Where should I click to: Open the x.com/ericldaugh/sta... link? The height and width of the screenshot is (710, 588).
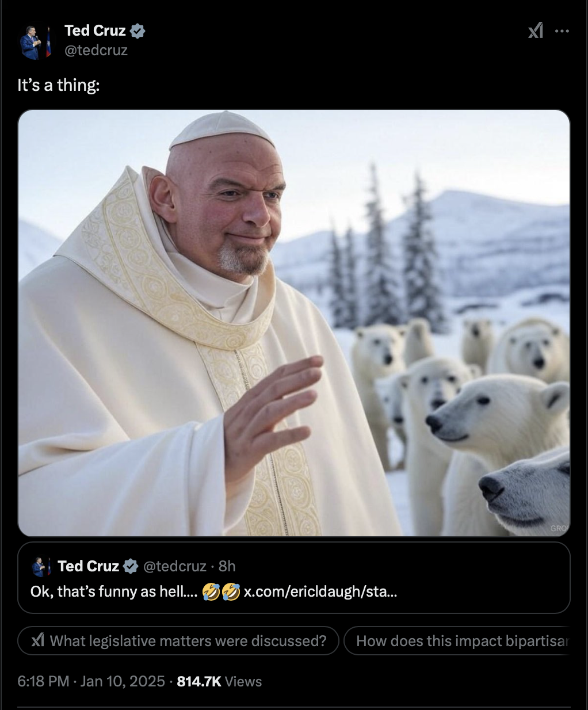[x=320, y=591]
